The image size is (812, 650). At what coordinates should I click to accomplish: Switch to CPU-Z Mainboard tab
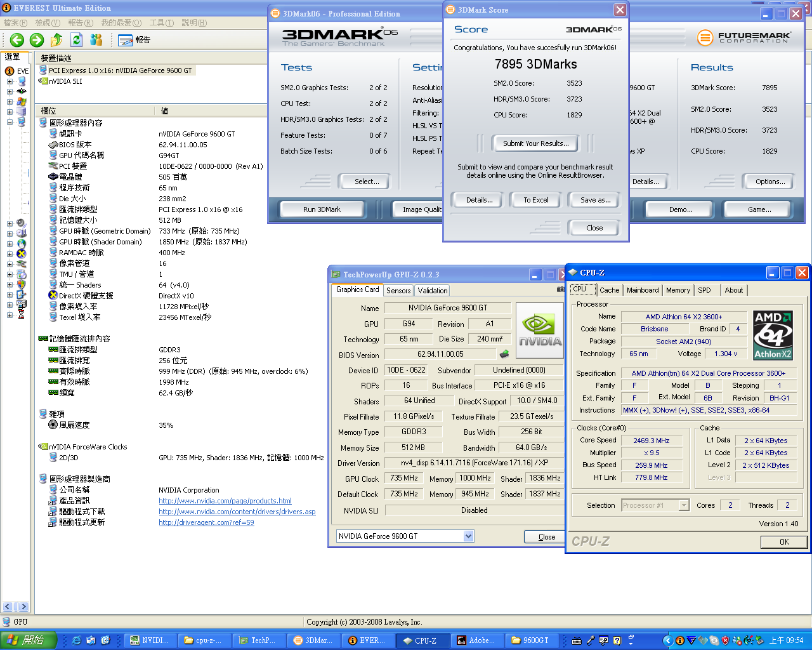643,290
